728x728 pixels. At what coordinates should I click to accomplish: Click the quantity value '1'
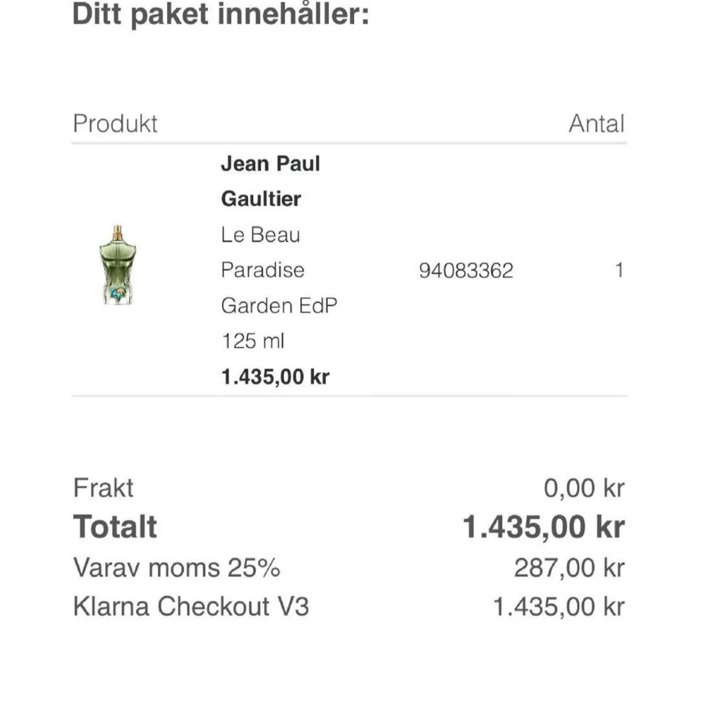[x=619, y=270]
